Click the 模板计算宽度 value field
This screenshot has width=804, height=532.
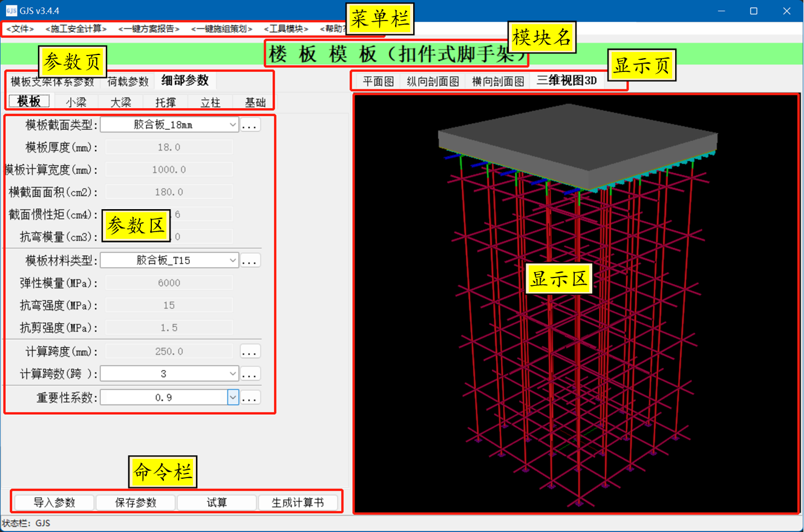point(169,170)
